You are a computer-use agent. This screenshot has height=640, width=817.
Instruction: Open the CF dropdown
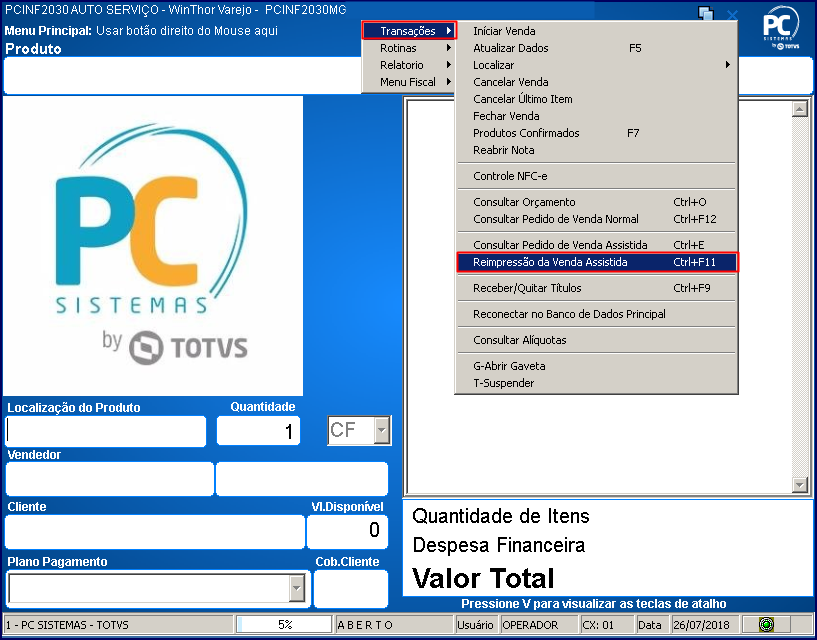pos(382,430)
